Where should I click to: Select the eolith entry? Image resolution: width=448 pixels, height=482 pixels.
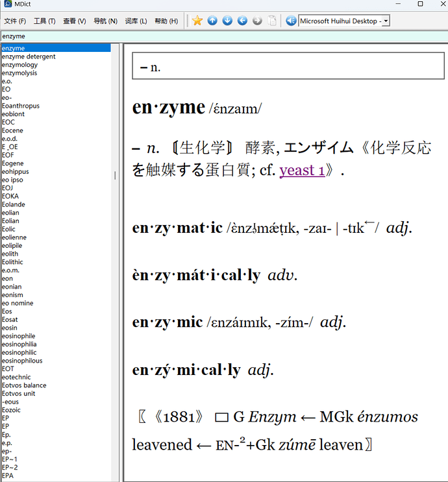click(10, 254)
